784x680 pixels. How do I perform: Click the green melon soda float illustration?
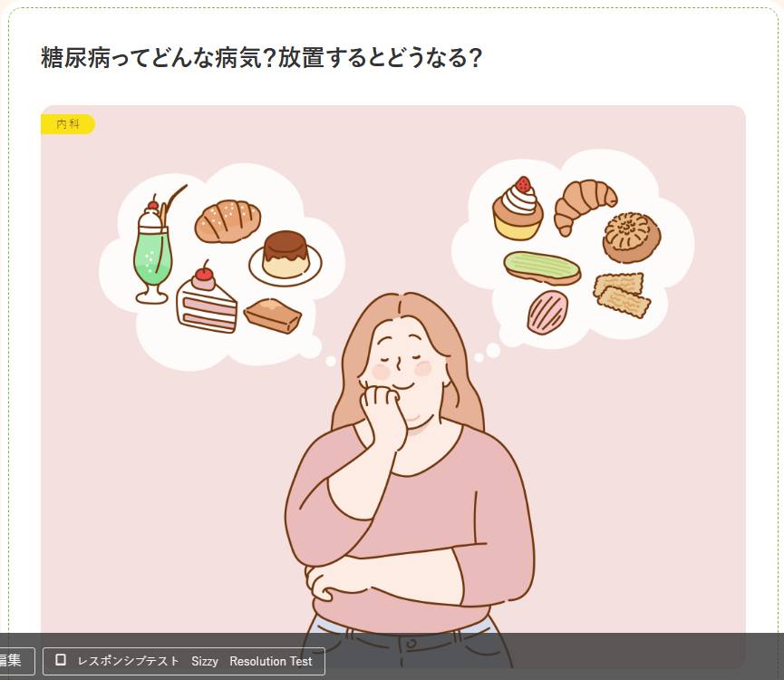coord(157,246)
